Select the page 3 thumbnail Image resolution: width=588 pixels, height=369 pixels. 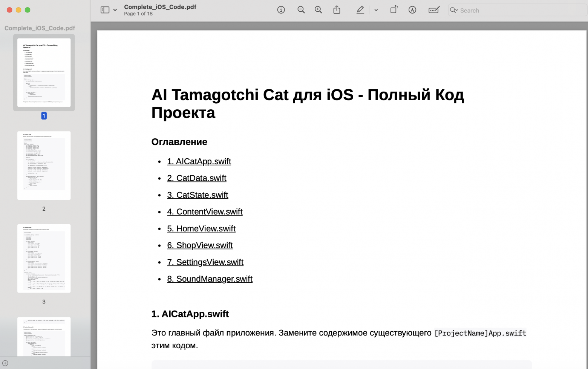click(x=44, y=259)
